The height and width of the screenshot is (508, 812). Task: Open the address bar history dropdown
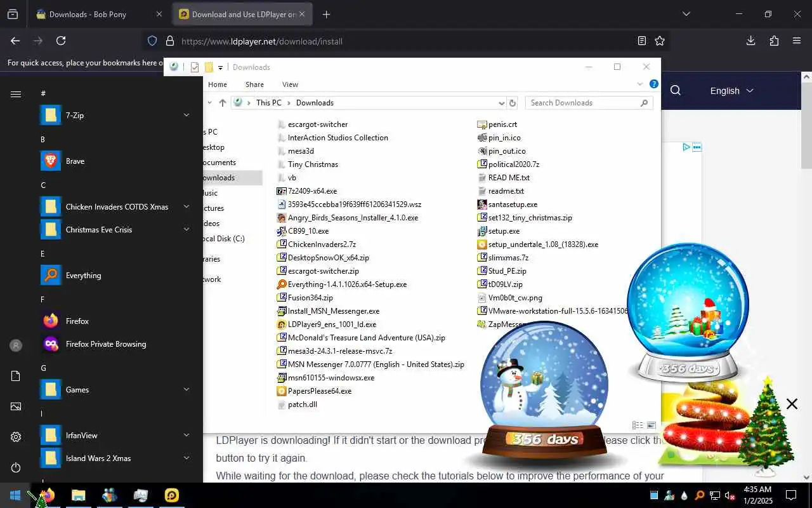coord(501,103)
